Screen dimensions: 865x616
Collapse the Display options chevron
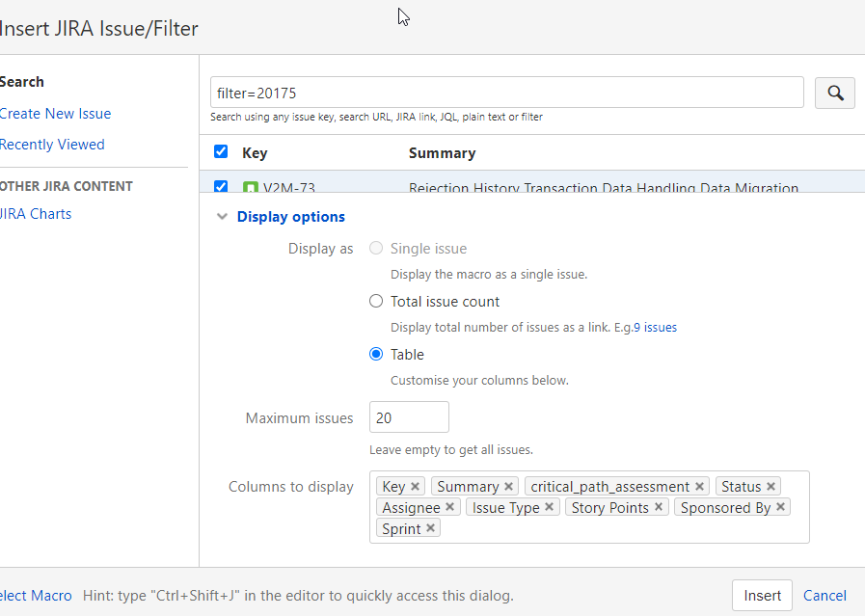[223, 217]
